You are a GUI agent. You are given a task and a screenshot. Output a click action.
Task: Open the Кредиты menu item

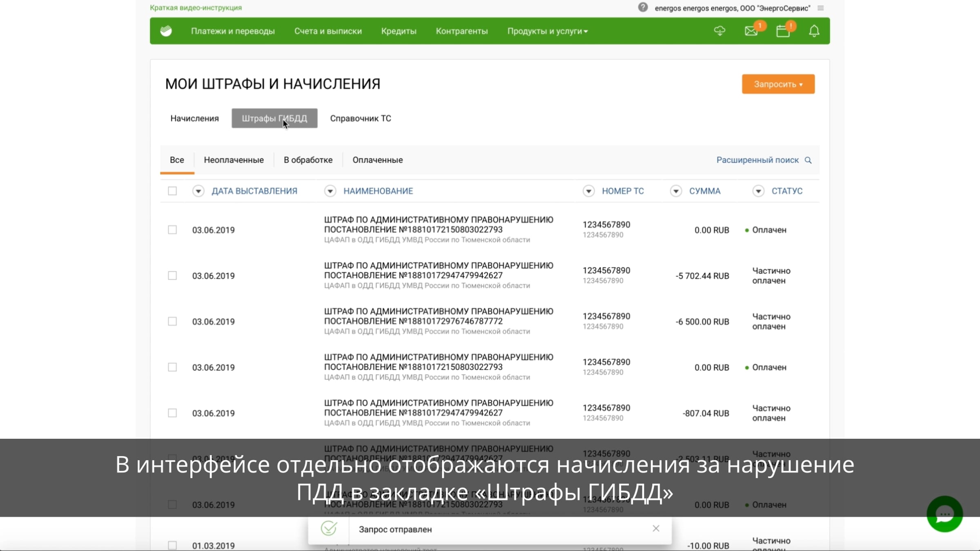click(x=399, y=31)
